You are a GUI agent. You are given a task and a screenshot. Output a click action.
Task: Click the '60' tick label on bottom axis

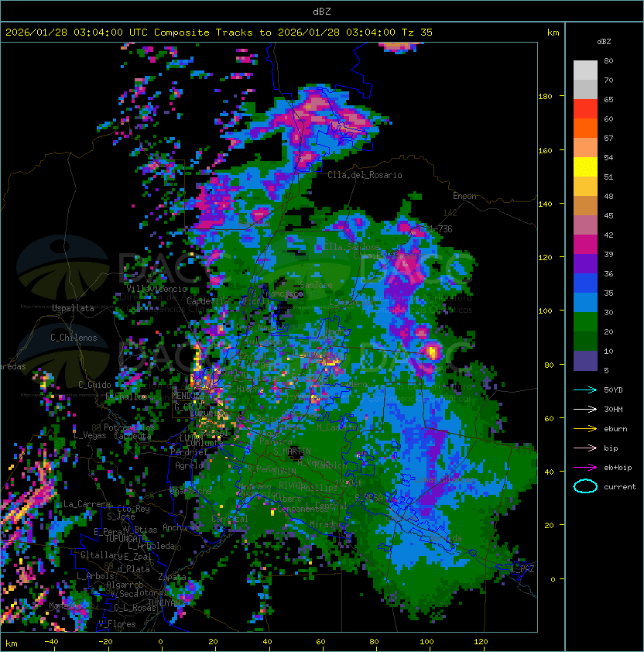tap(320, 642)
